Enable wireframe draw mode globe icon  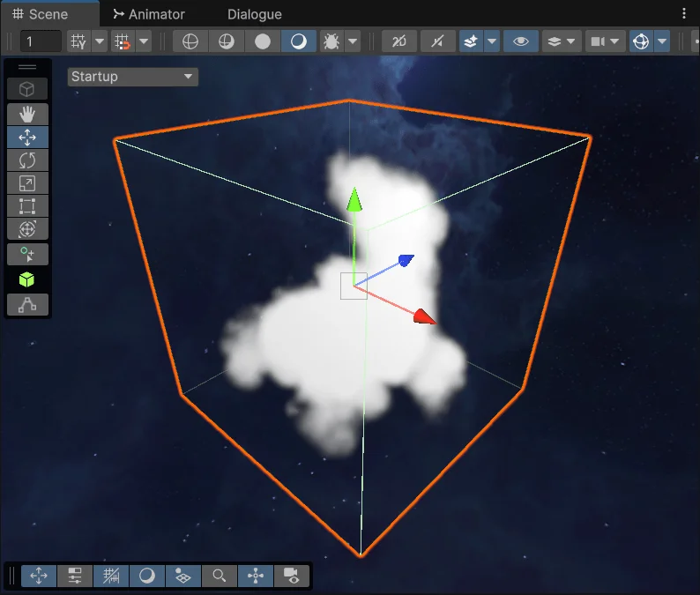tap(190, 41)
